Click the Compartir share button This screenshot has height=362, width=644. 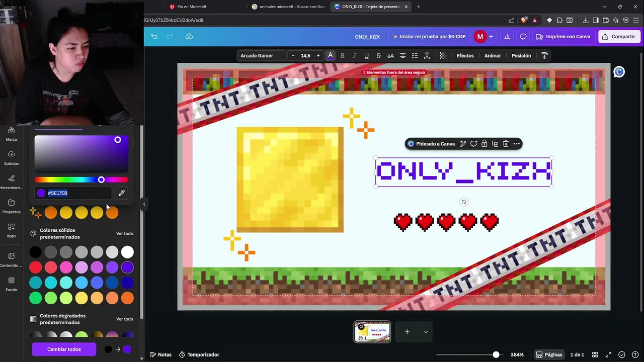(619, 36)
